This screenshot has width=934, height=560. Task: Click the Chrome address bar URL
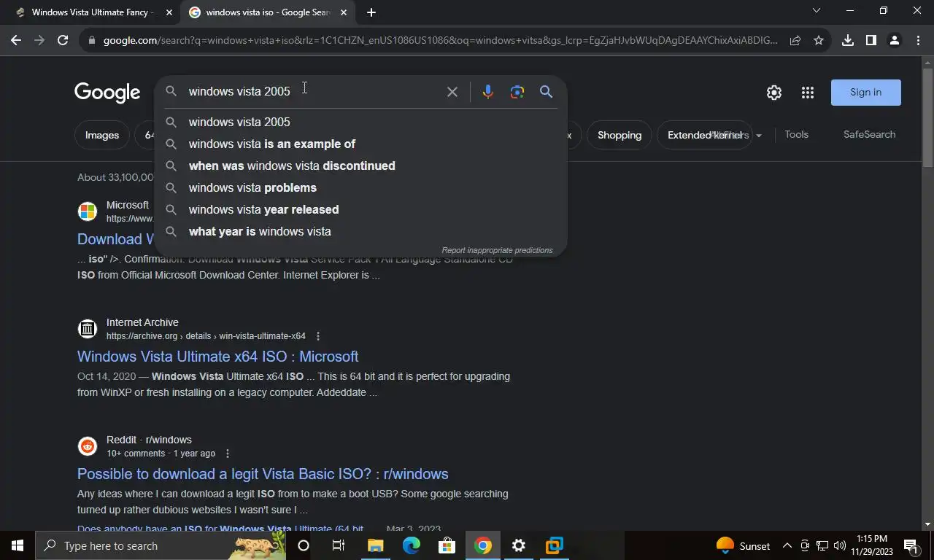coord(440,40)
